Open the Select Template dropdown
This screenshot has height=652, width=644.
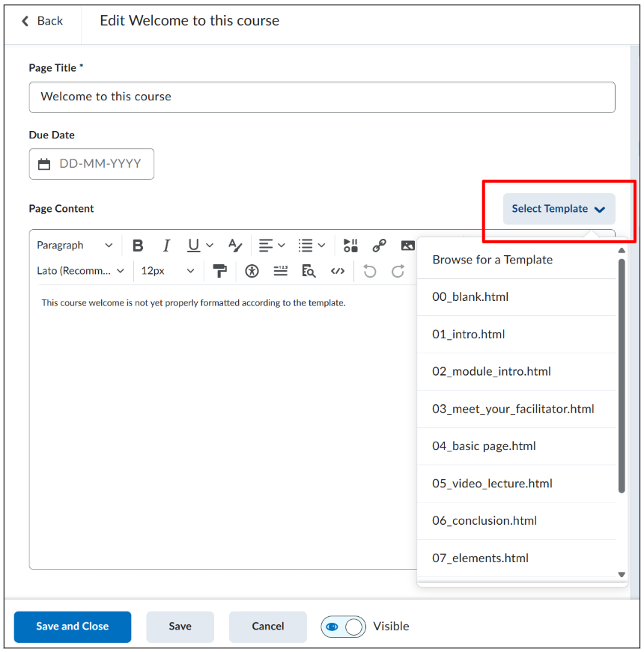[559, 209]
